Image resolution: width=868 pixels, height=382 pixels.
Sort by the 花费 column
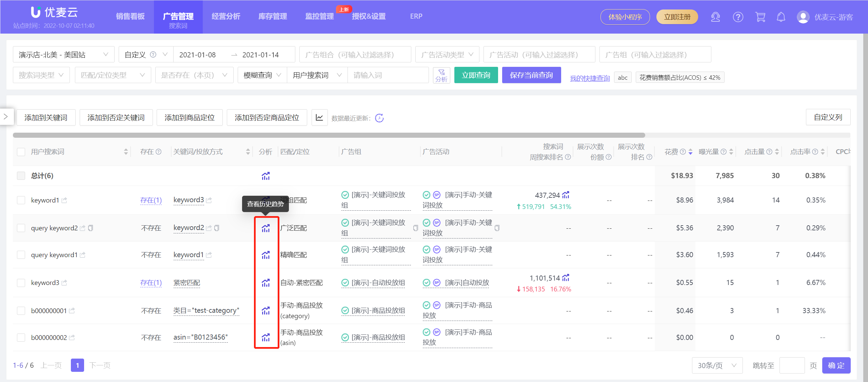690,152
